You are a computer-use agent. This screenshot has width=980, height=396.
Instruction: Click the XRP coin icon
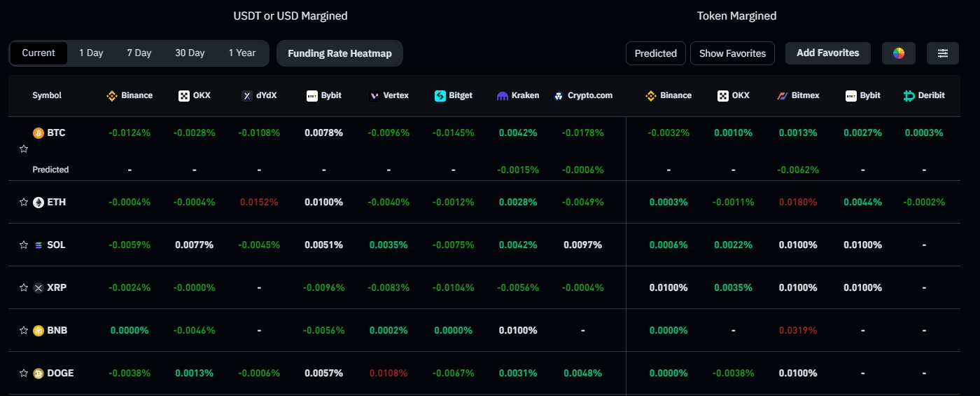[x=38, y=287]
